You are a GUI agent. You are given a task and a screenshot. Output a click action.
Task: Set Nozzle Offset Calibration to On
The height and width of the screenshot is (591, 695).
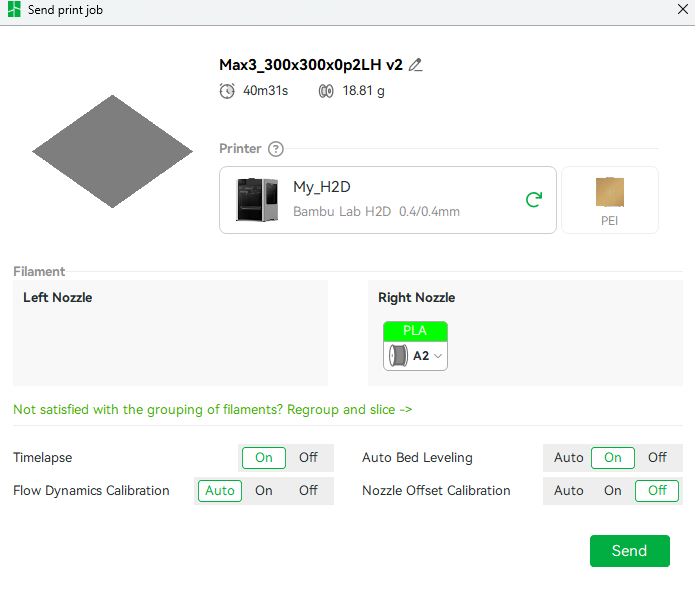tap(613, 491)
